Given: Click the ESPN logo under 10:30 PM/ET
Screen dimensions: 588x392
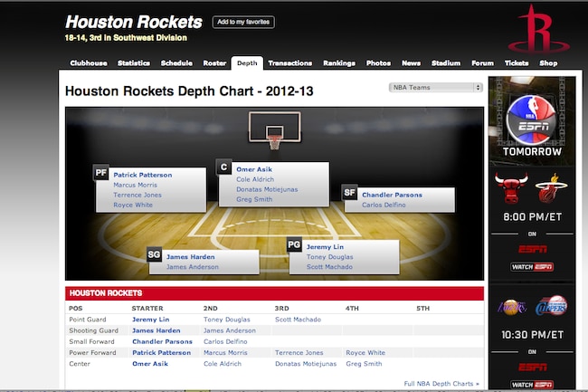Looking at the screenshot, I should (x=533, y=367).
